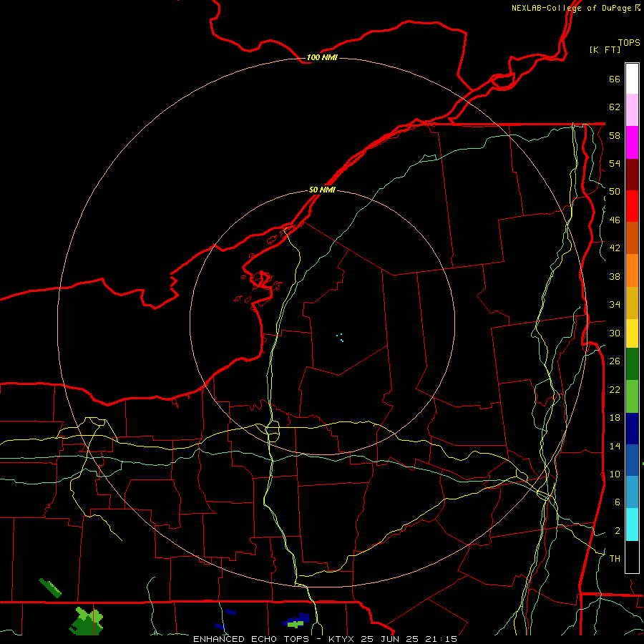Click the gold 34 kft legend swatch
Viewport: 644px width, 644px height.
pyautogui.click(x=632, y=303)
